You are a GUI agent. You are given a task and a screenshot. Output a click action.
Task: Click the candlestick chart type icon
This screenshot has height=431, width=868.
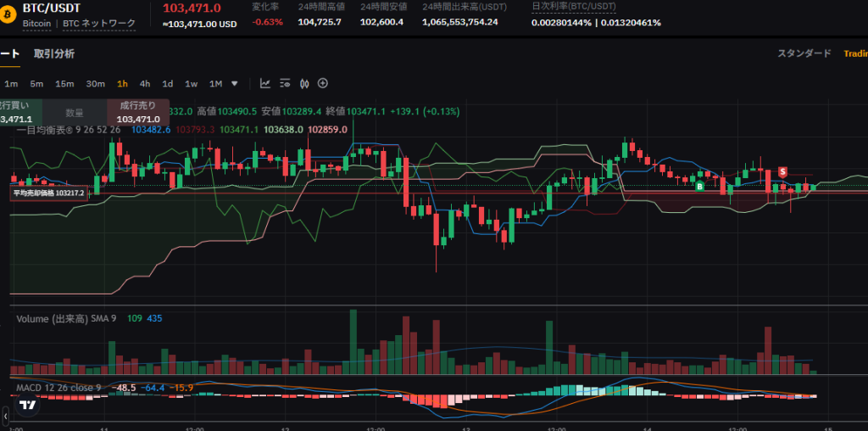pyautogui.click(x=303, y=83)
